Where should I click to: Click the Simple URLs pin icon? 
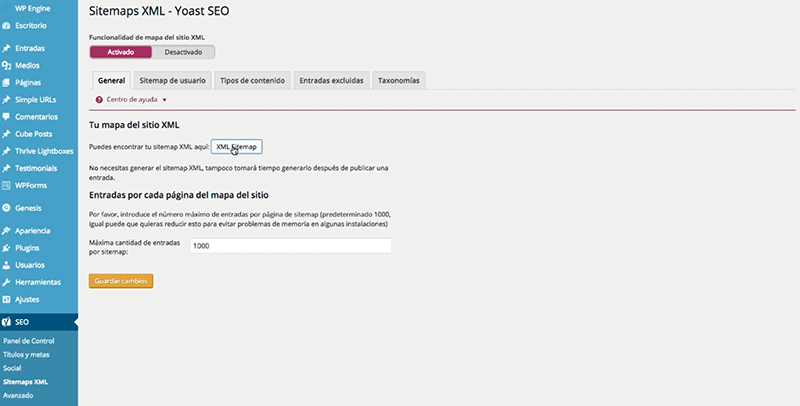coord(6,100)
